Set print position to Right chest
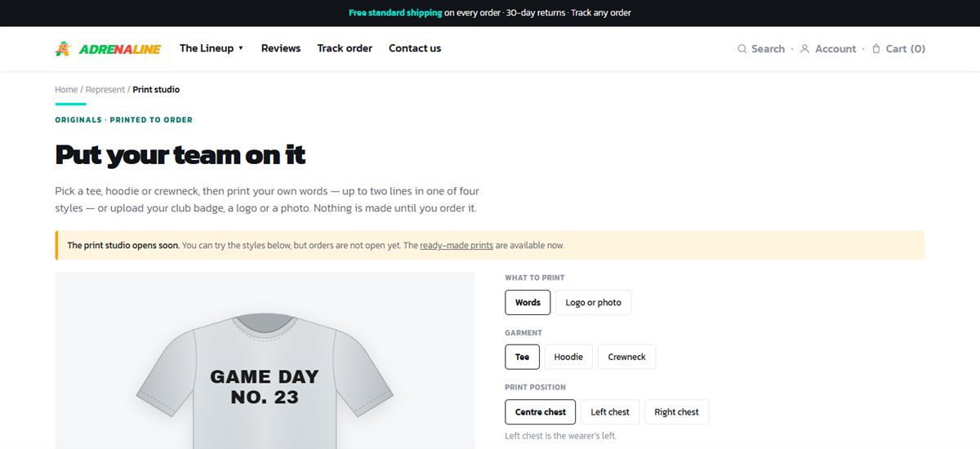980x449 pixels. 677,412
